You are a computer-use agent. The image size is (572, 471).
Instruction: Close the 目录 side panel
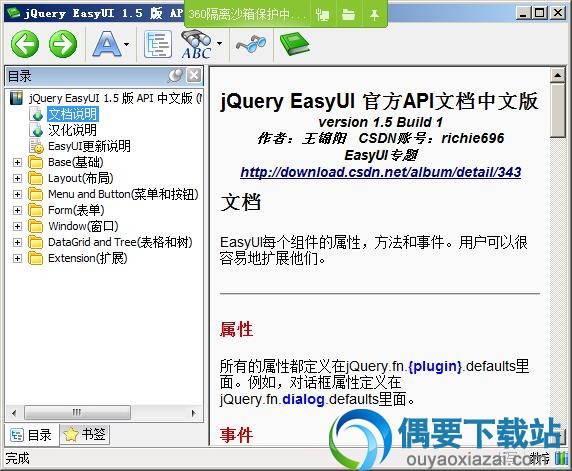[x=194, y=76]
